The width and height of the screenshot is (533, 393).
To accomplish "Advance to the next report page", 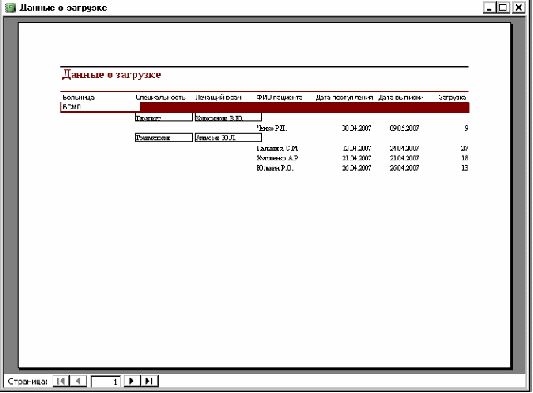I will [132, 381].
